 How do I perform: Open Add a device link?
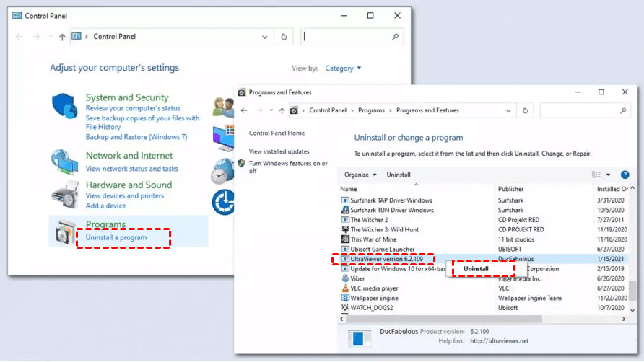[105, 206]
